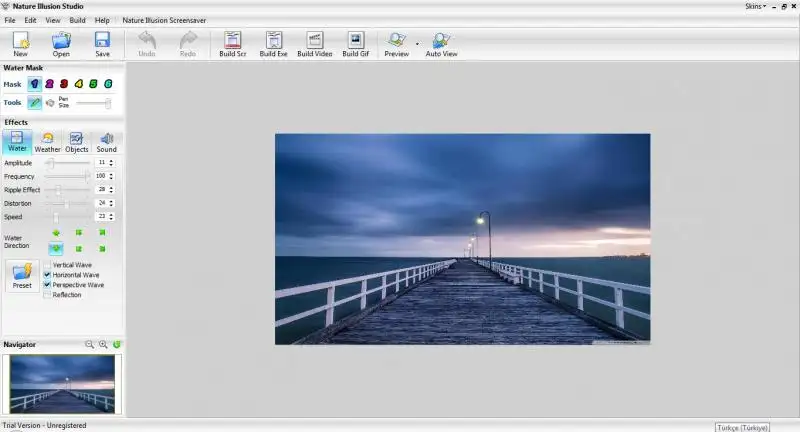The width and height of the screenshot is (800, 432).
Task: Click the Preset button
Action: tap(22, 275)
